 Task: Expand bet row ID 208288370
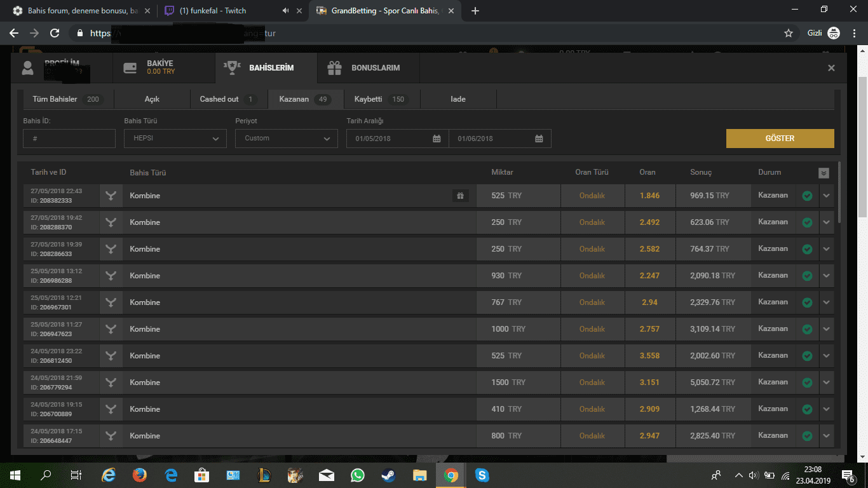point(826,222)
